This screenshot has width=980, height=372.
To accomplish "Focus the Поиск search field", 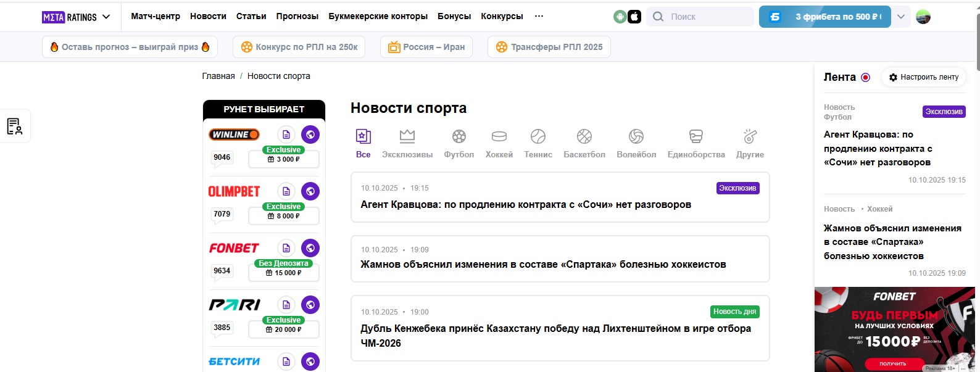I will click(700, 17).
